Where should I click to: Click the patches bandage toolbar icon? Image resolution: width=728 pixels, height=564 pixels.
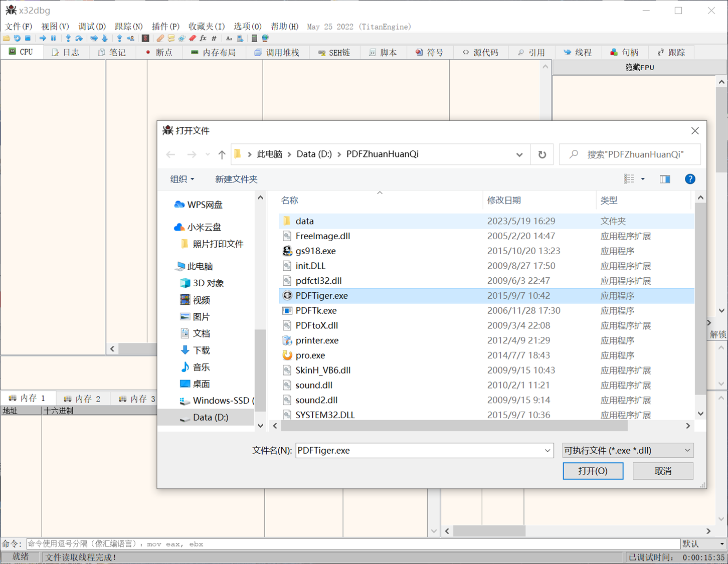point(160,38)
